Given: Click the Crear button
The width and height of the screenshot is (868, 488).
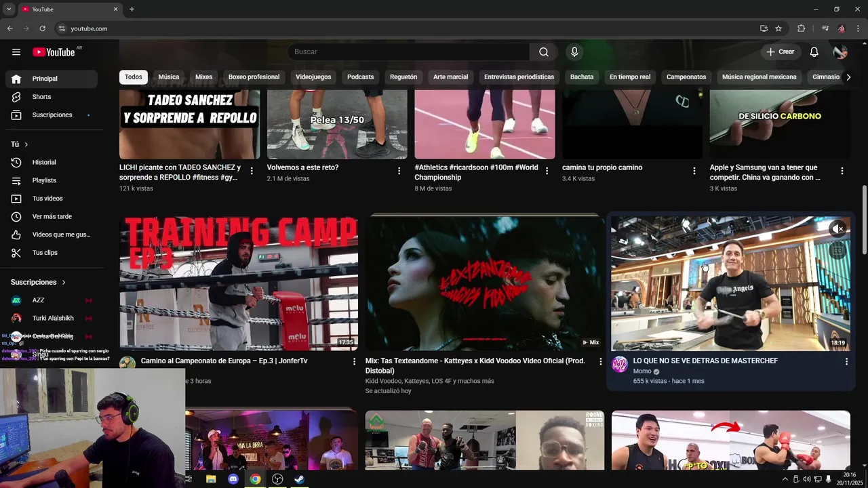Looking at the screenshot, I should (x=780, y=52).
